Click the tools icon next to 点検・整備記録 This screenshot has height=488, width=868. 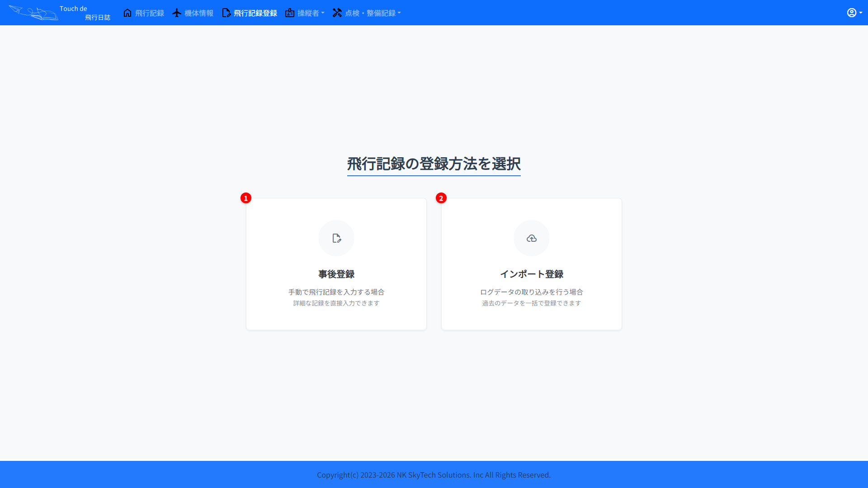point(337,13)
